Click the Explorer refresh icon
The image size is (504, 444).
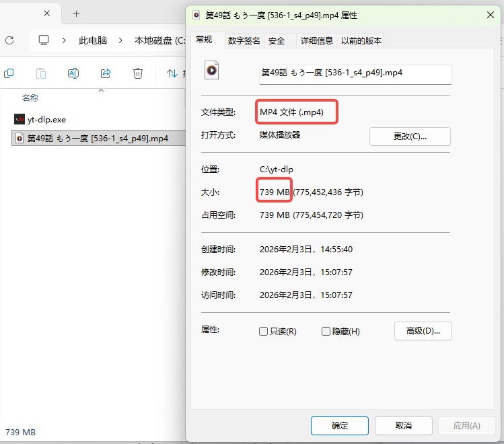[x=9, y=40]
